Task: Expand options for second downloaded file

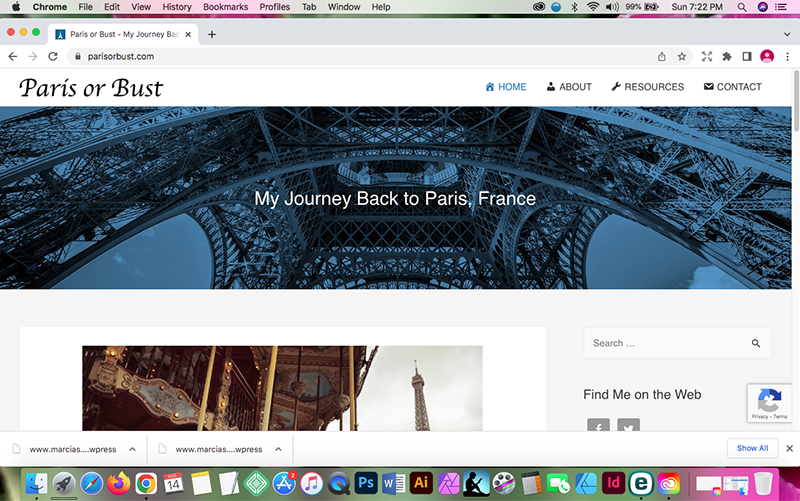Action: tap(279, 449)
